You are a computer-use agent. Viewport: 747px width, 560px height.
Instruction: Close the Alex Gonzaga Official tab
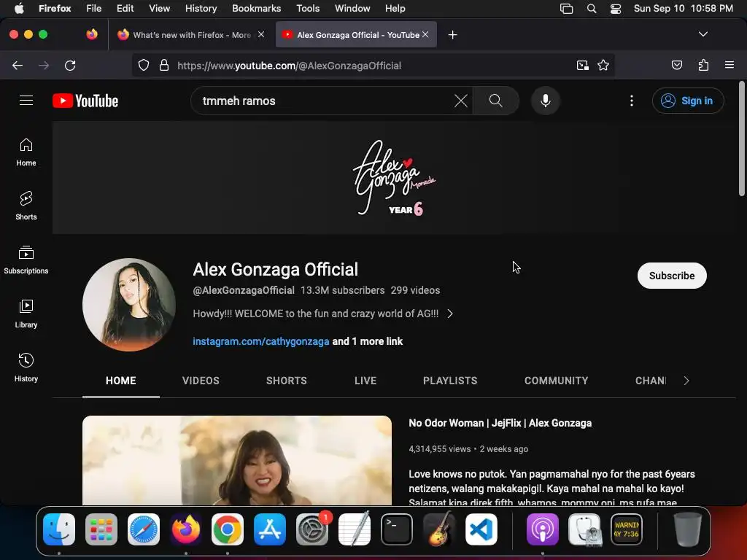pos(425,34)
